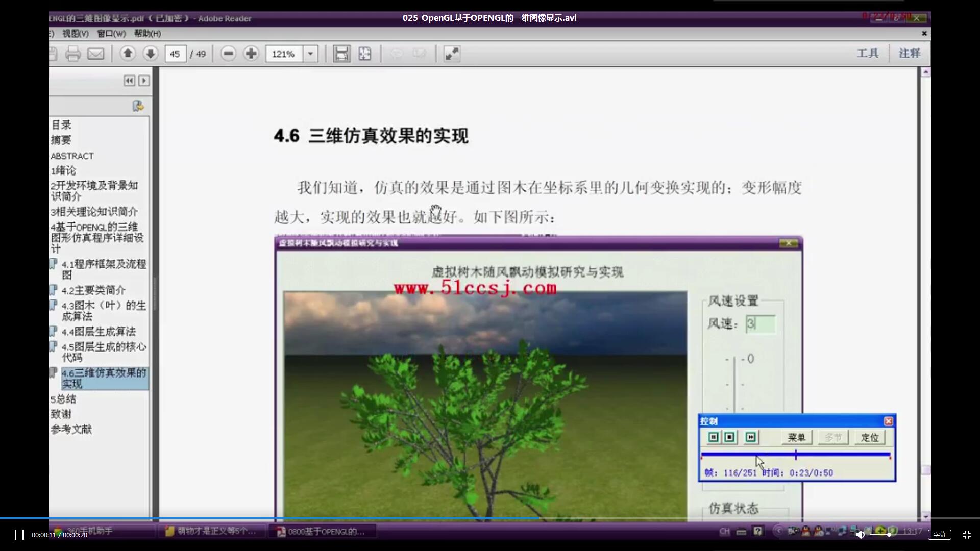Select the 致谢 bookmark

point(61,414)
